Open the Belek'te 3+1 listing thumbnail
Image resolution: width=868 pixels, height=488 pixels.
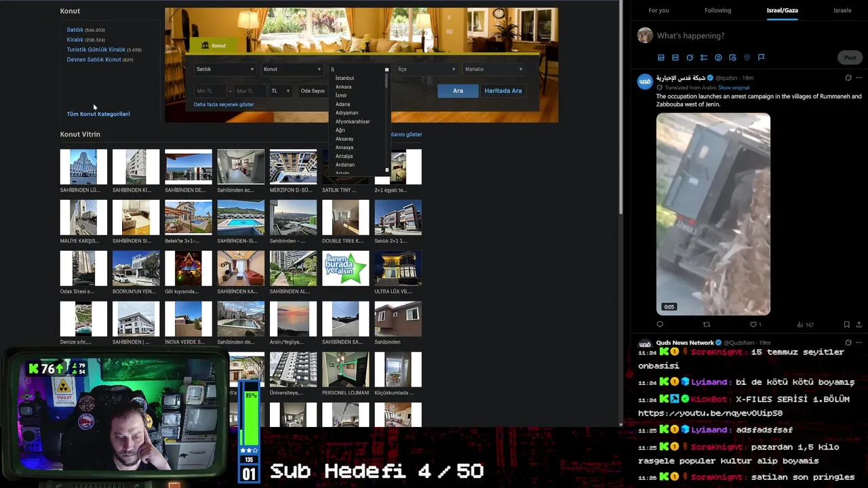tap(188, 217)
